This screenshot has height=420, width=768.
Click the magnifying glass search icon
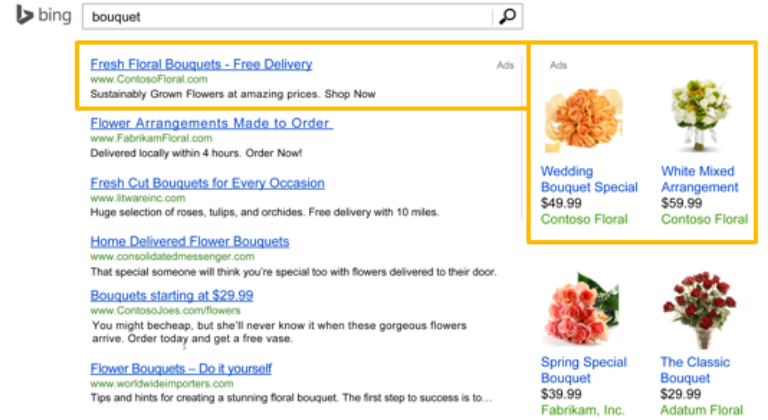coord(508,17)
